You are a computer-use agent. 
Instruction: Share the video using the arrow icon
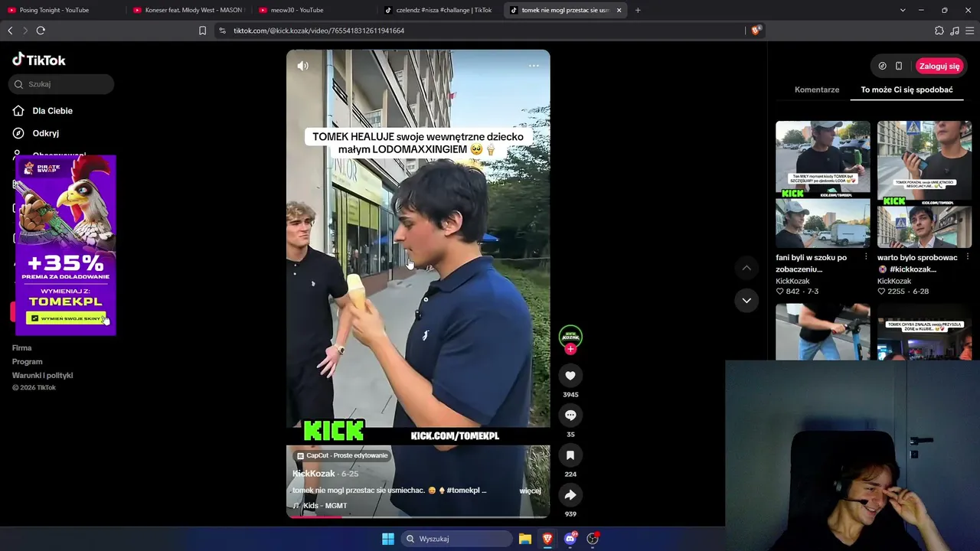point(570,495)
